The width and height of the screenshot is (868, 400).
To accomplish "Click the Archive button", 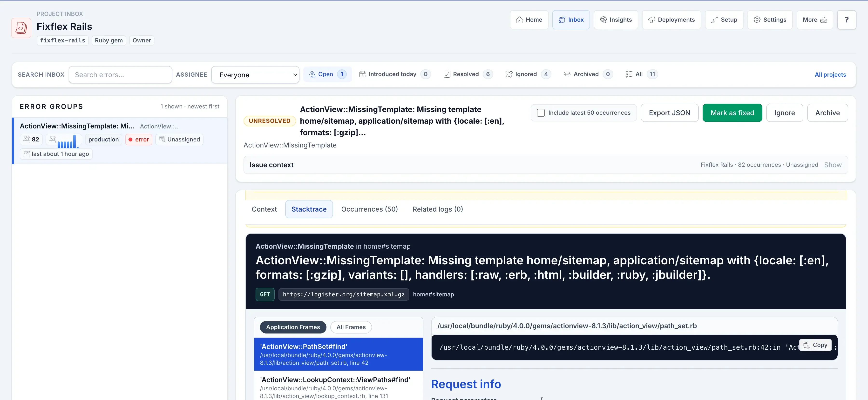I will [x=827, y=113].
